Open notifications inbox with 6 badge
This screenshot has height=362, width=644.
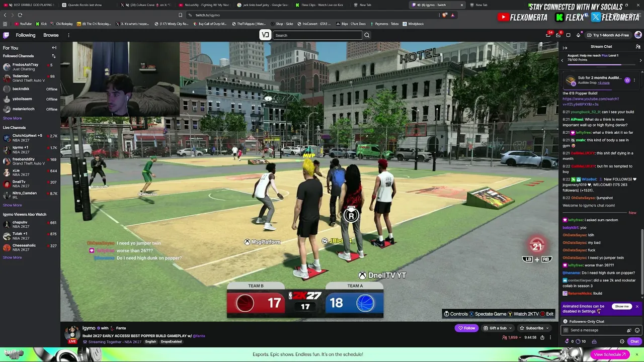point(558,35)
